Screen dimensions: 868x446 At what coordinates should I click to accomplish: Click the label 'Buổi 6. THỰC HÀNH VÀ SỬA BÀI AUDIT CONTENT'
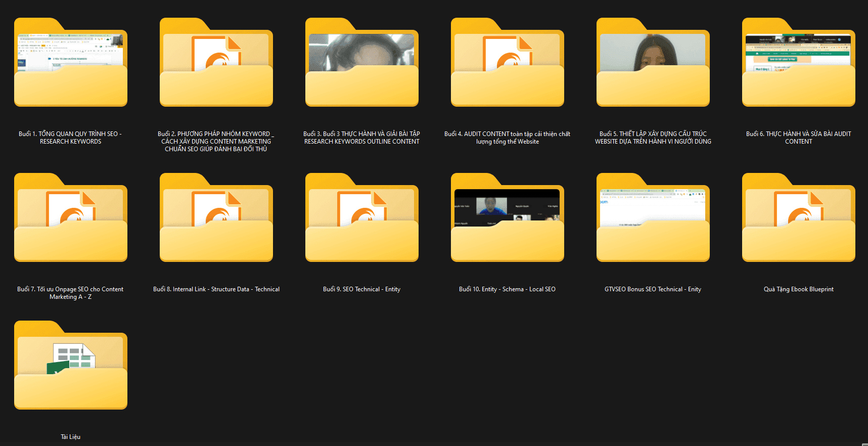coord(799,138)
